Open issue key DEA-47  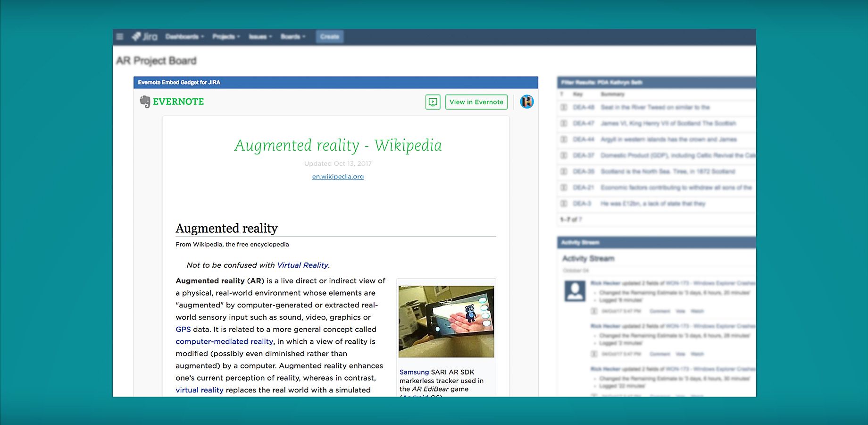coord(584,123)
